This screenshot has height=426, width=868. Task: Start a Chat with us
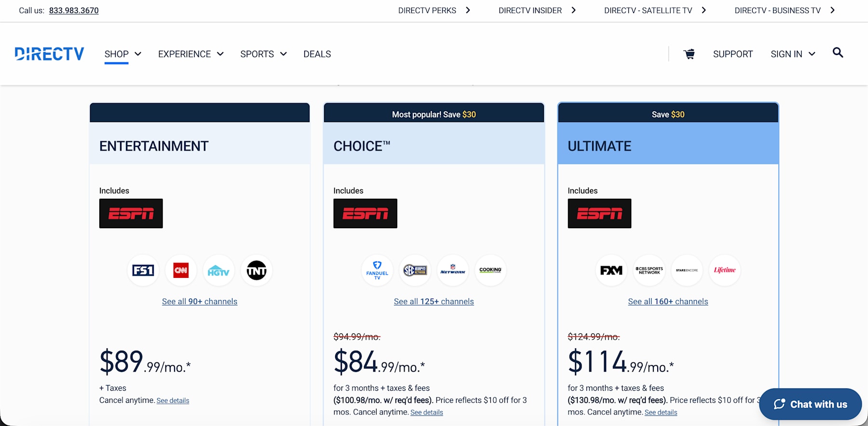pos(810,404)
